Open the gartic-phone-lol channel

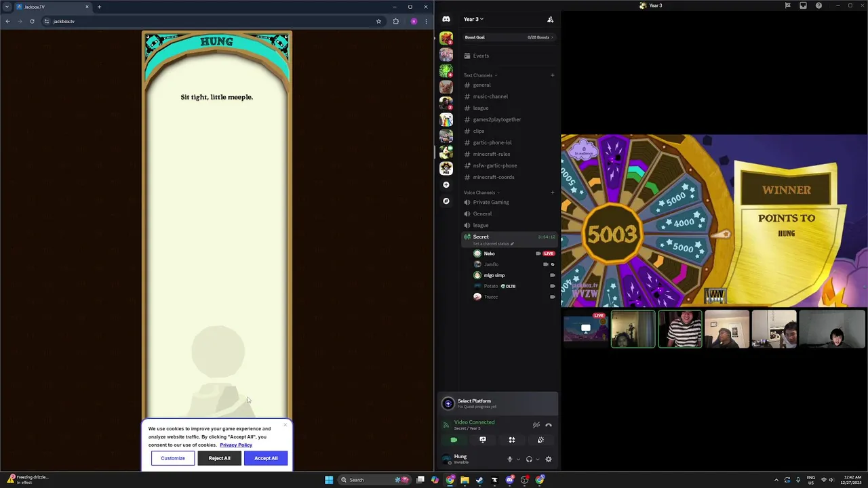click(509, 142)
